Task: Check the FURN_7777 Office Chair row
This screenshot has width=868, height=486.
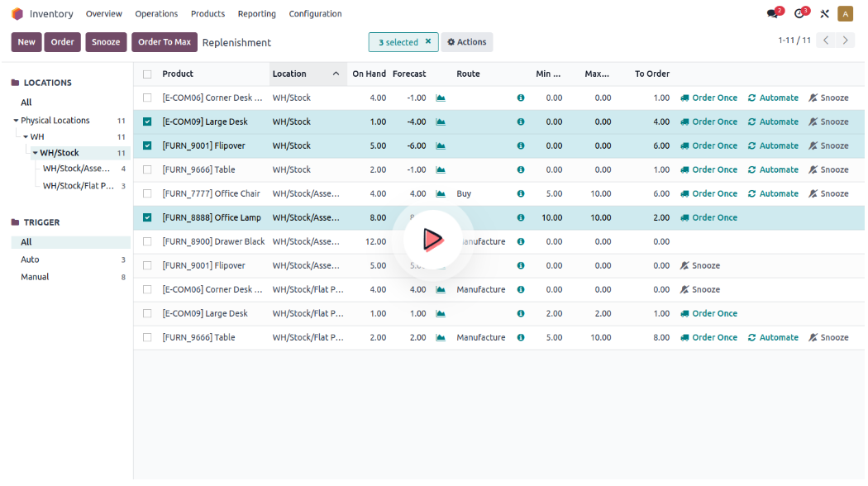Action: (x=147, y=193)
